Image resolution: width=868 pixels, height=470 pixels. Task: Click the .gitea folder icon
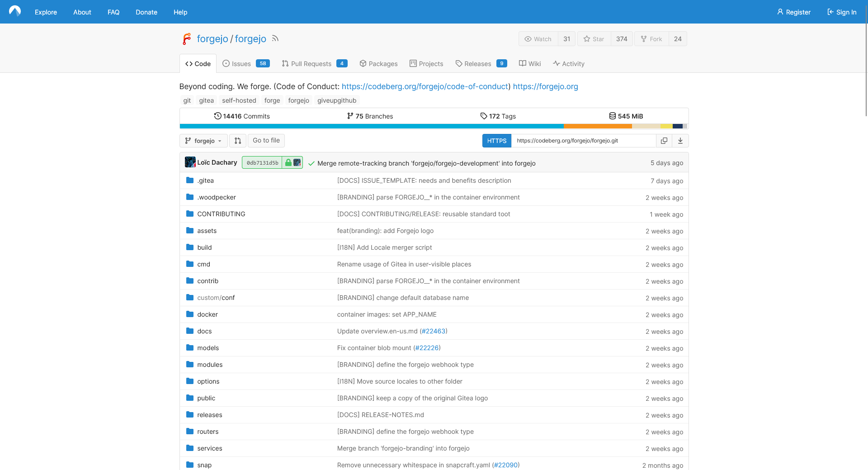[190, 180]
